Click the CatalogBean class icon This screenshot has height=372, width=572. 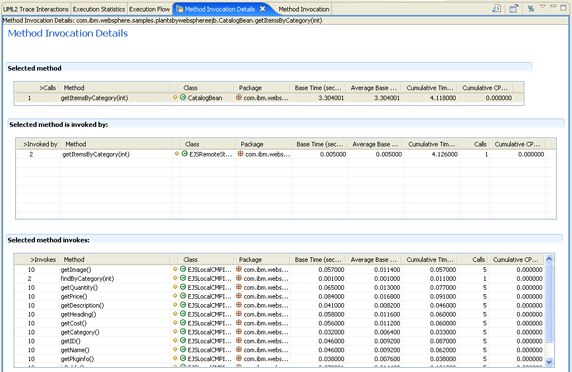[183, 97]
